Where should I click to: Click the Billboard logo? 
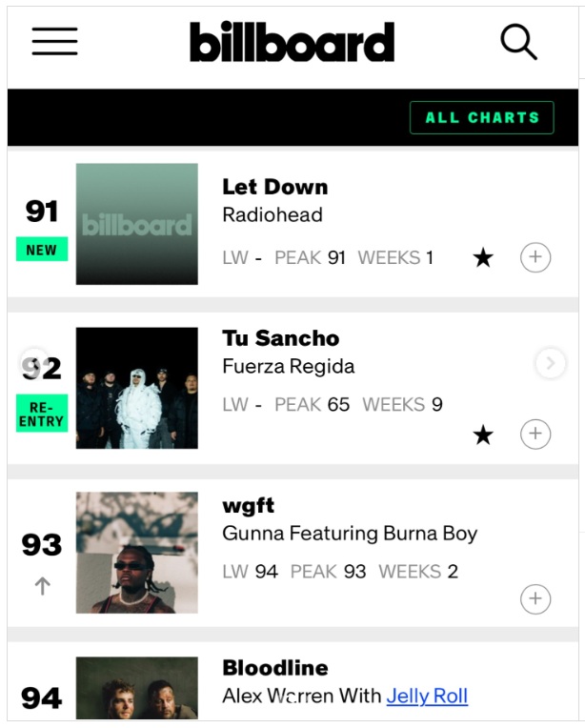pyautogui.click(x=292, y=42)
